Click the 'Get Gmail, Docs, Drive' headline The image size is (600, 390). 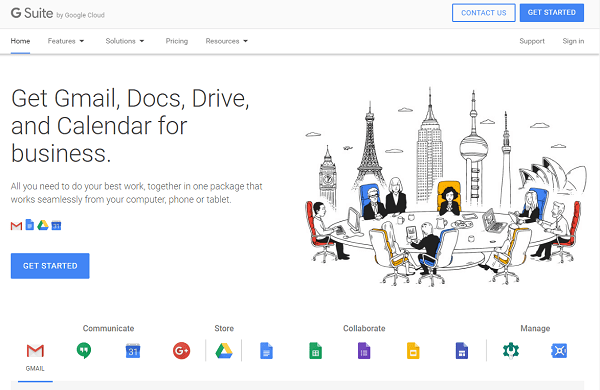coord(130,126)
